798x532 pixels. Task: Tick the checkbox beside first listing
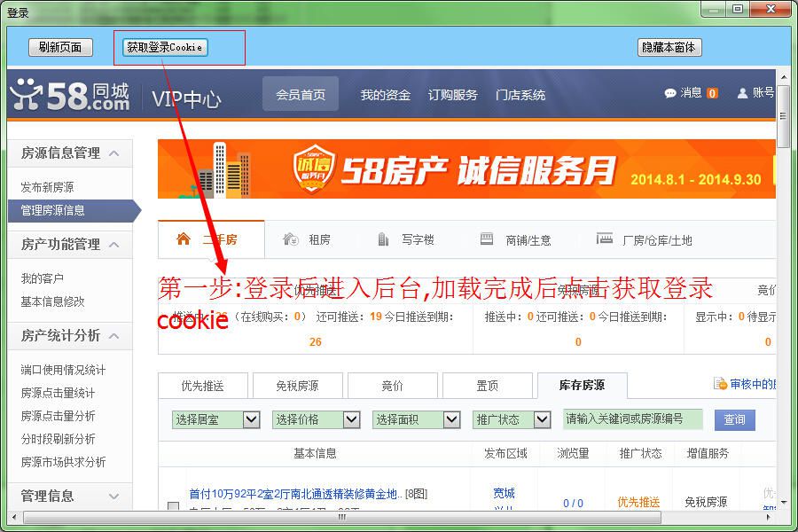click(173, 506)
